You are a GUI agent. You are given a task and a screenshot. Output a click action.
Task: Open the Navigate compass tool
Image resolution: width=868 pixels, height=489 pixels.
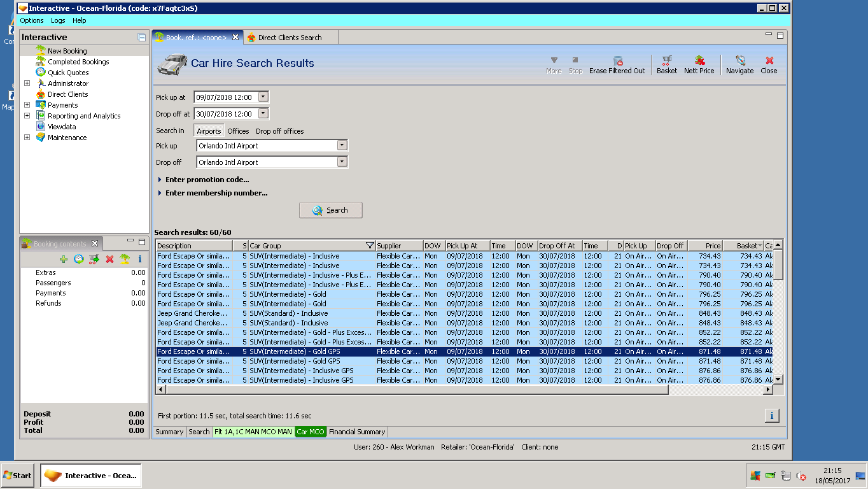tap(739, 64)
